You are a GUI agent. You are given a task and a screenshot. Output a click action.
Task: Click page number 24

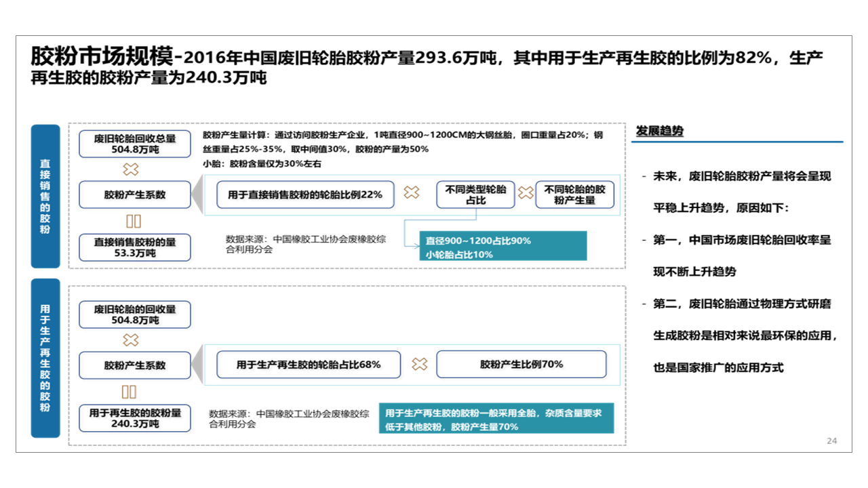831,441
